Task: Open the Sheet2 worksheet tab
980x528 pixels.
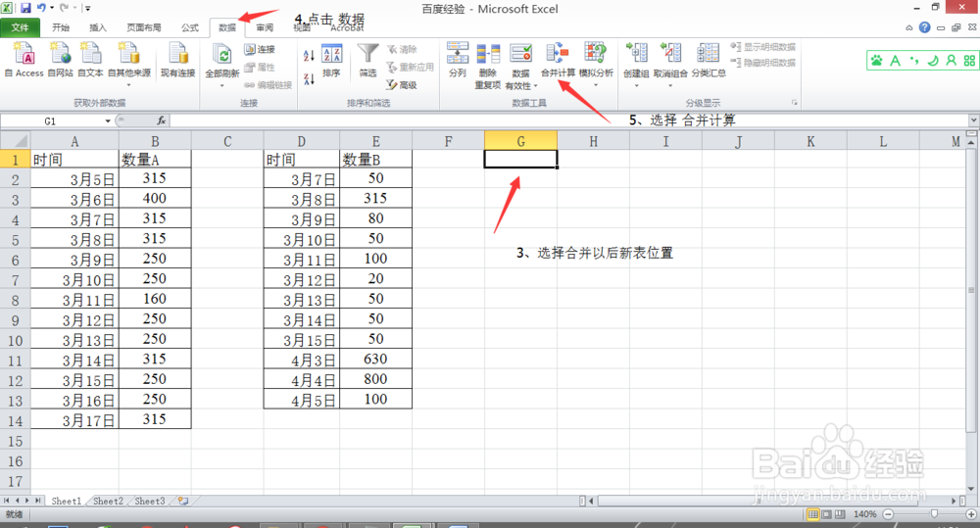Action: point(108,502)
